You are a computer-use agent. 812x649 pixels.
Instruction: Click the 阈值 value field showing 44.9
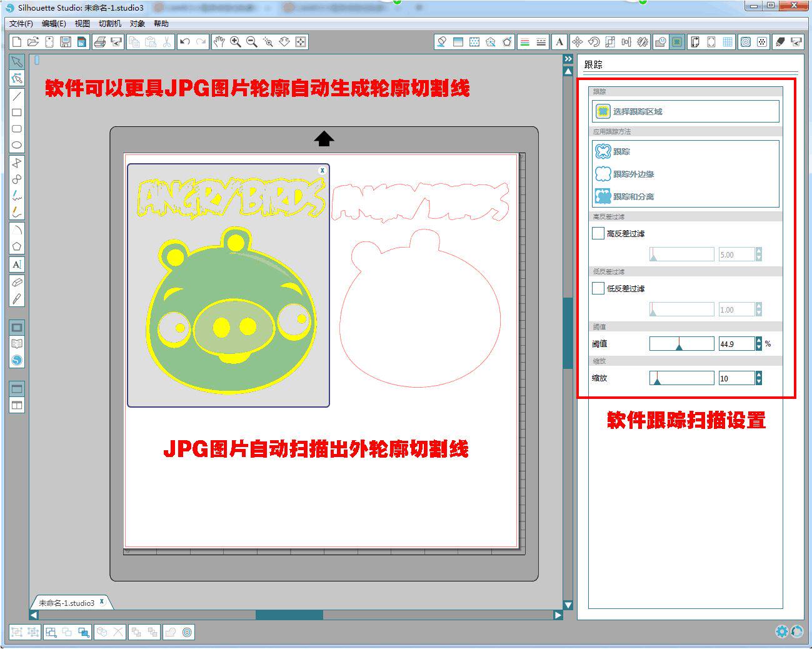737,344
